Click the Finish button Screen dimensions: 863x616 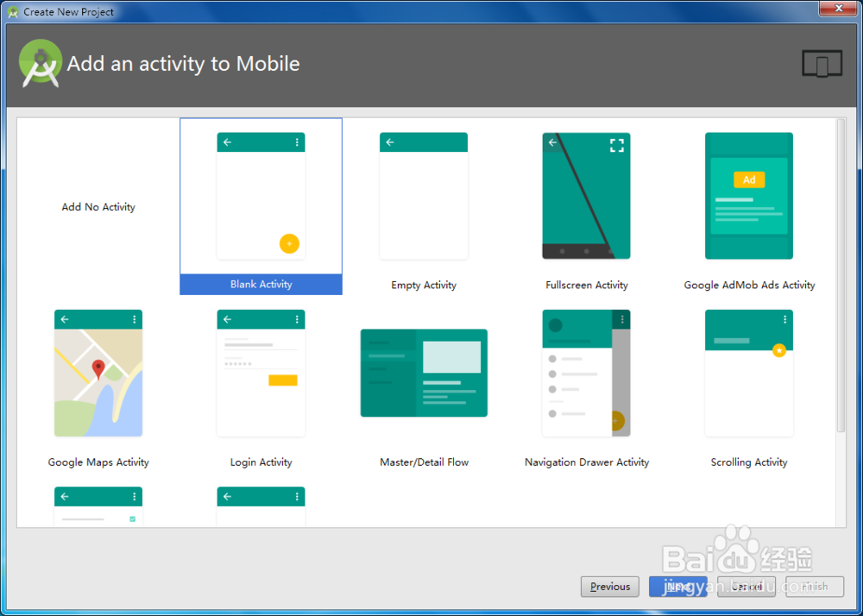click(812, 587)
